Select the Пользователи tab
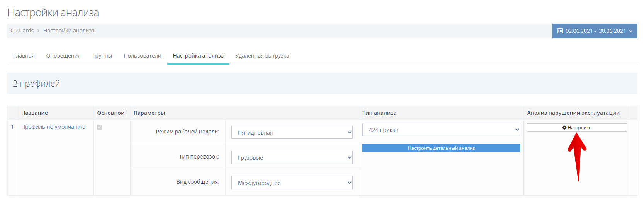 click(142, 56)
